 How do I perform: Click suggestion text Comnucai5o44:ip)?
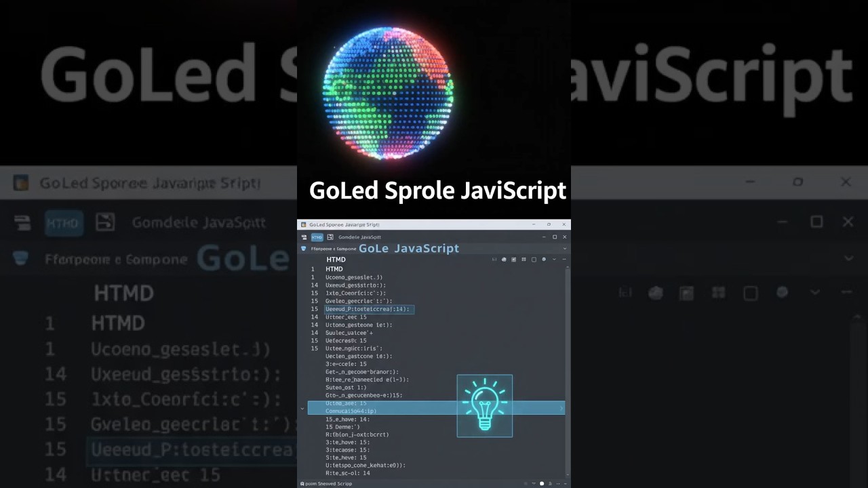click(351, 411)
